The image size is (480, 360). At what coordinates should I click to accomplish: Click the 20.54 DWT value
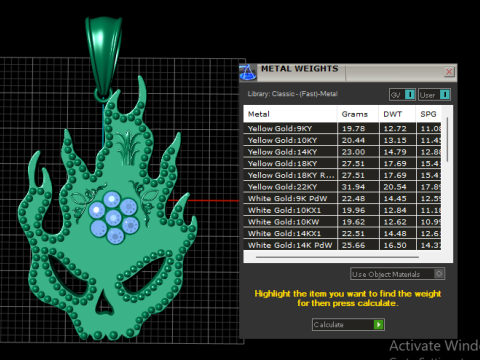click(395, 187)
